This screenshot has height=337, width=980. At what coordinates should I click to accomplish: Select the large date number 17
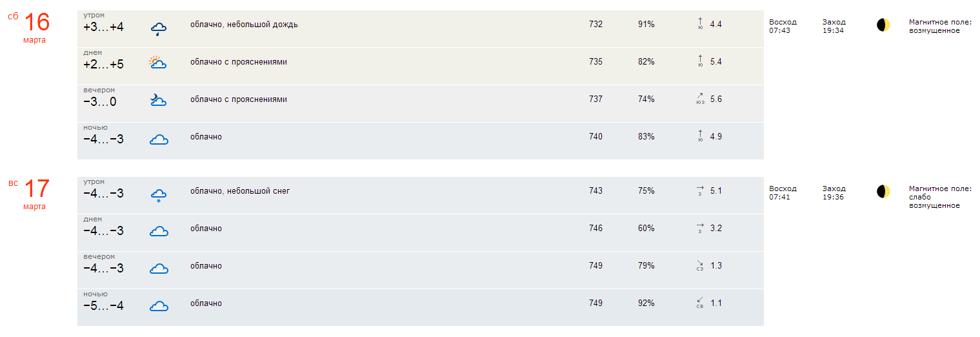[x=37, y=189]
